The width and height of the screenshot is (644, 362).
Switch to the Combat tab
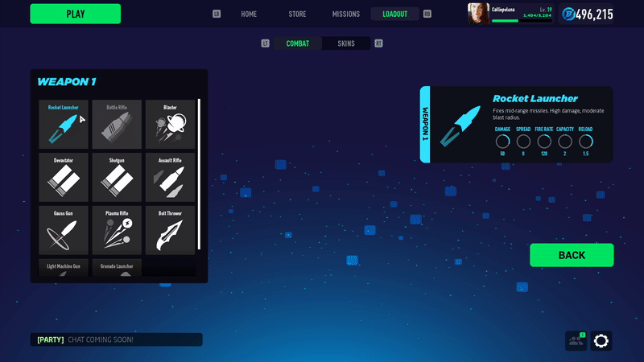(297, 43)
